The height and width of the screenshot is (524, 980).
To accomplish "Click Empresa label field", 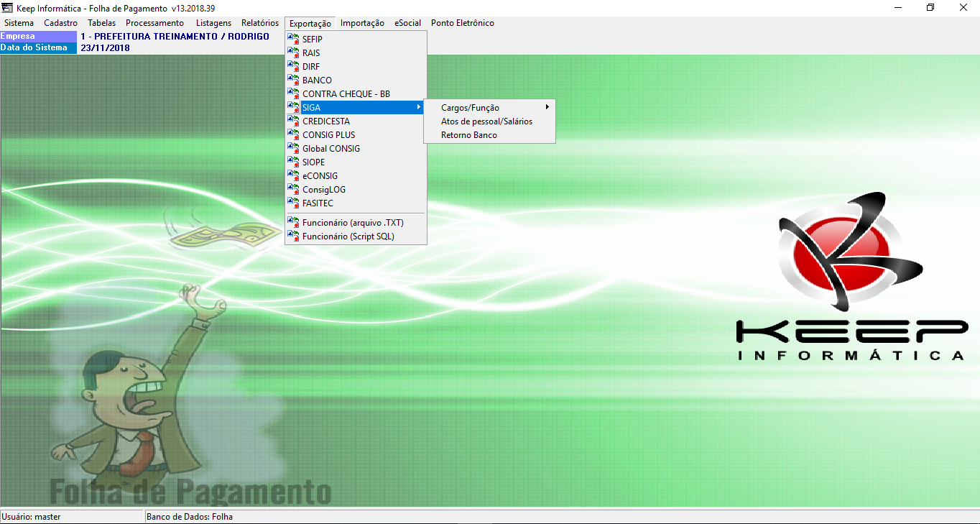I will pos(38,36).
